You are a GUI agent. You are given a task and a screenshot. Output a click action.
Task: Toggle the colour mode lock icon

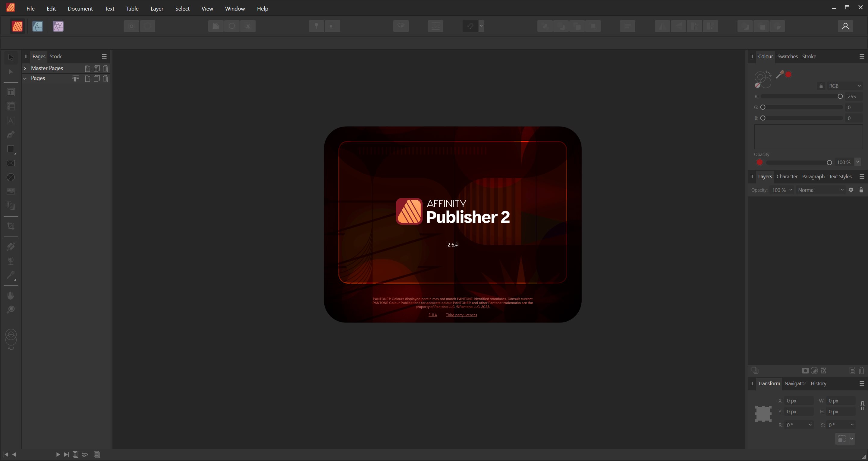point(821,86)
